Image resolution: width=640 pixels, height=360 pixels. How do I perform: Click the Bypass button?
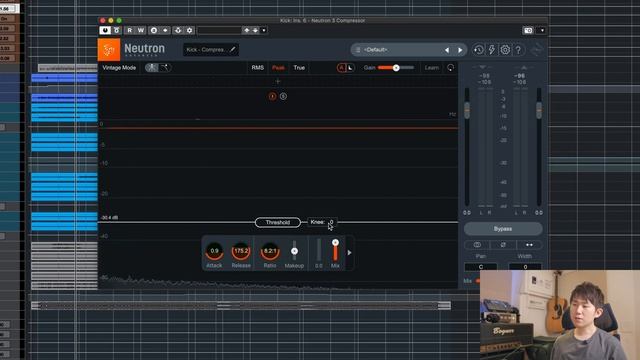pos(503,229)
